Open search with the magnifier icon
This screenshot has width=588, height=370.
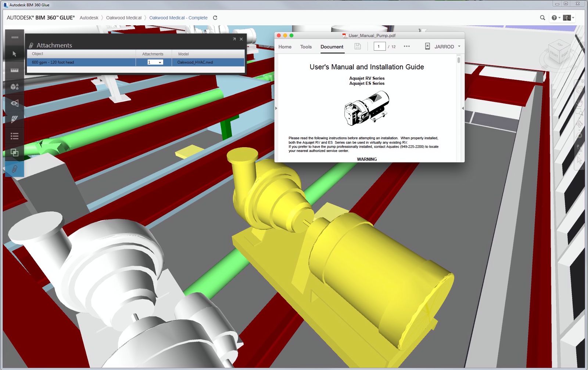tap(542, 18)
